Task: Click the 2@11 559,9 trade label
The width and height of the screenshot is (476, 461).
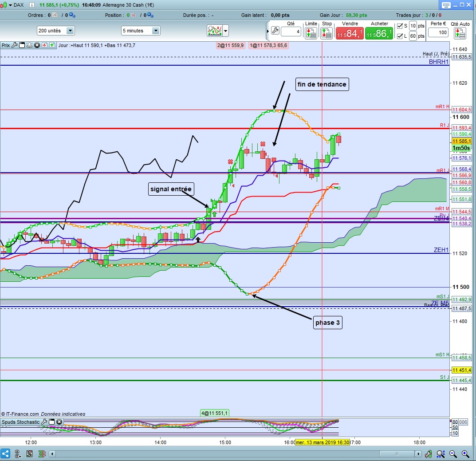Action: (x=230, y=46)
